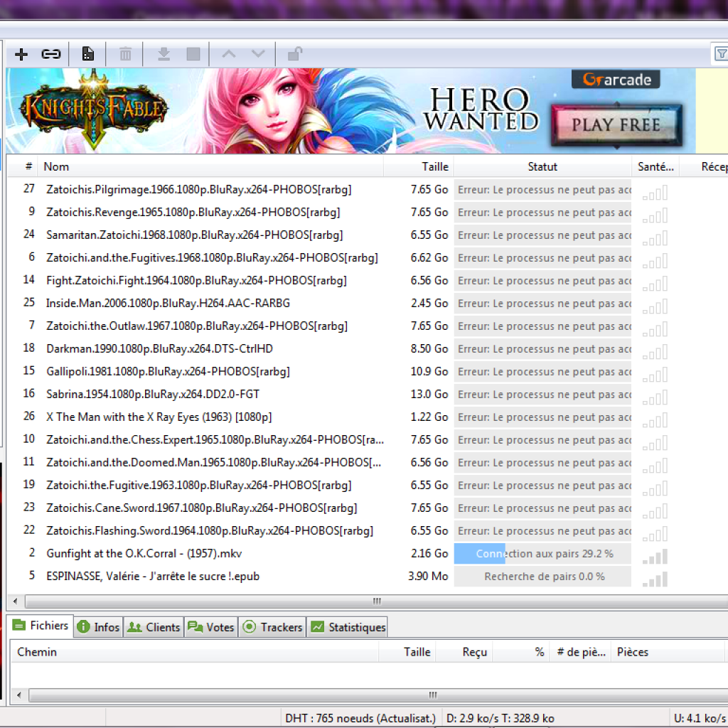Click the Add Torrent from URL link icon
Image resolution: width=728 pixels, height=728 pixels.
click(50, 54)
